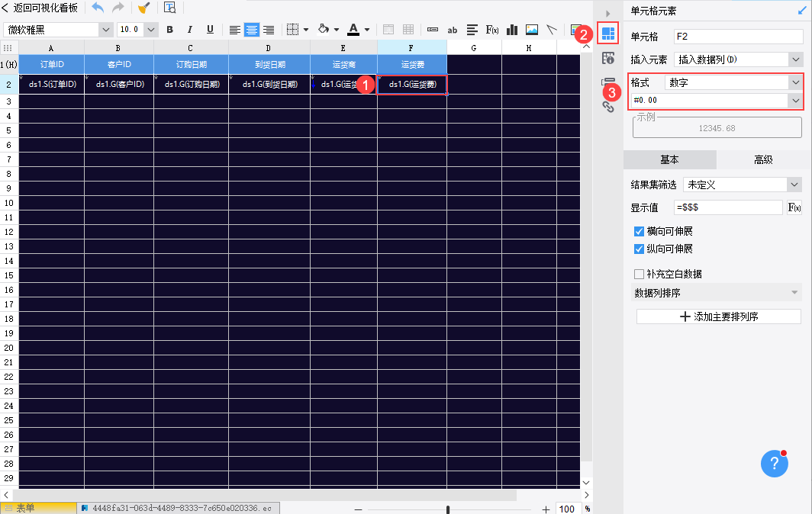Align cell text left
This screenshot has width=812, height=514.
234,30
